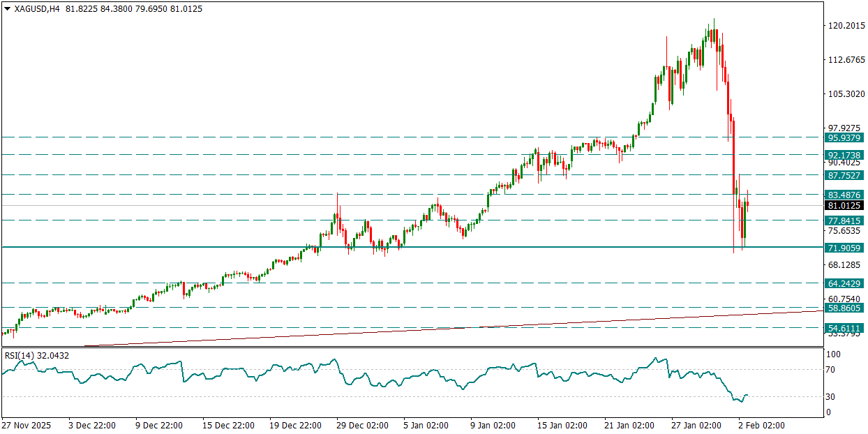Click the 27 Nov 2025 date label
The image size is (868, 434).
coord(26,425)
